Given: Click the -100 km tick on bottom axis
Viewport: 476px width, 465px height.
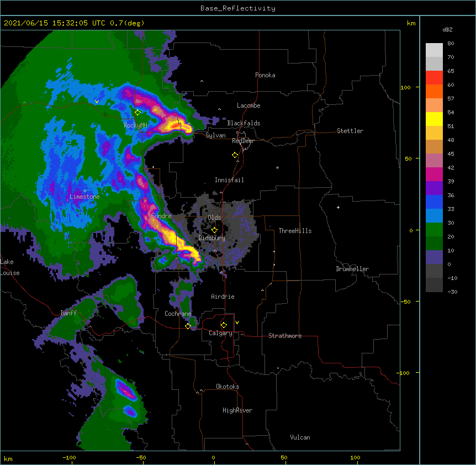Looking at the screenshot, I should click(x=69, y=457).
